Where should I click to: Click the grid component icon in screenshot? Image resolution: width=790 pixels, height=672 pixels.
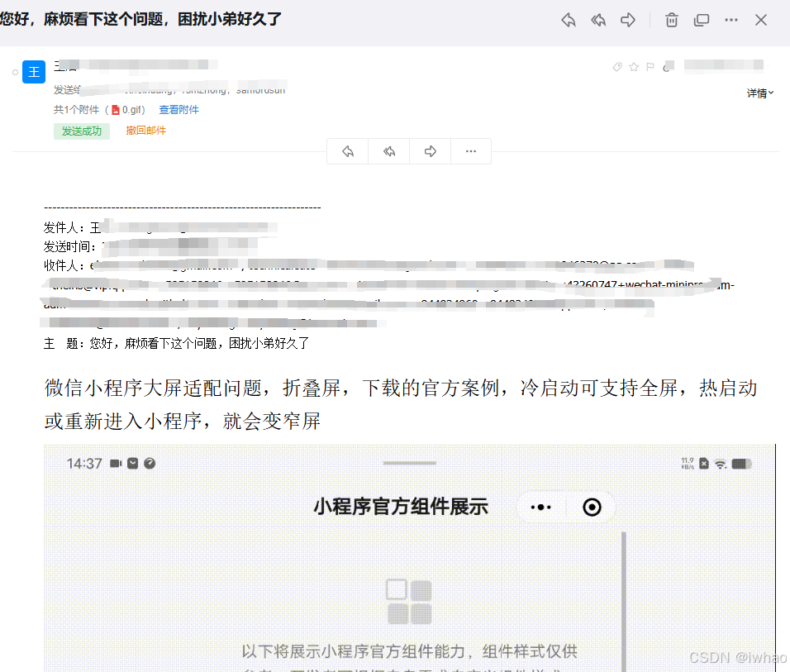(409, 602)
